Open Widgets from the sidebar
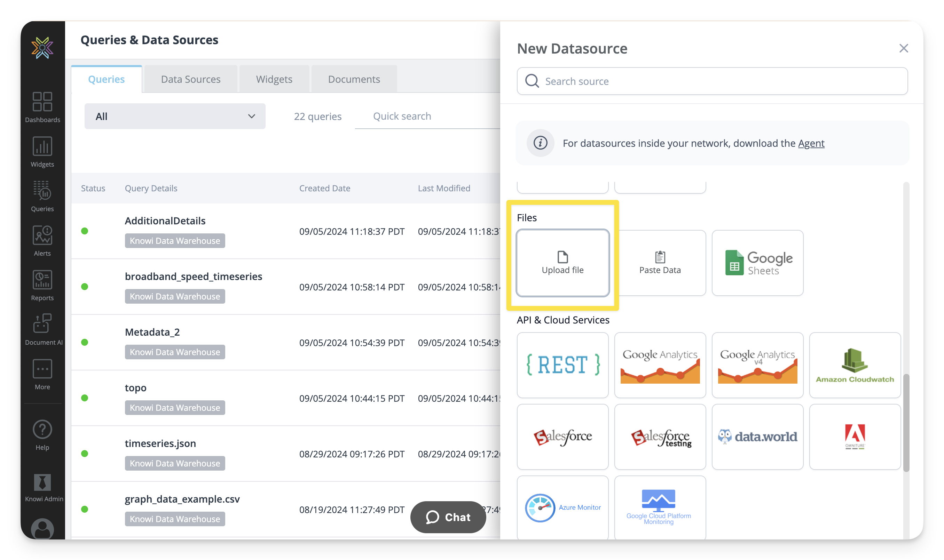 coord(42,152)
